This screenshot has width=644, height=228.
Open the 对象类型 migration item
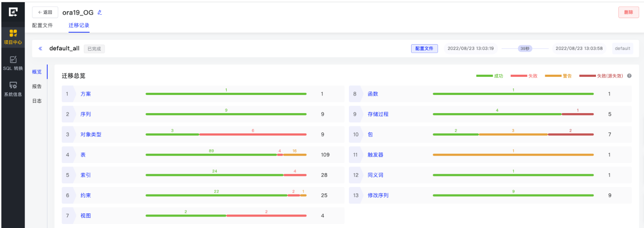(x=91, y=135)
